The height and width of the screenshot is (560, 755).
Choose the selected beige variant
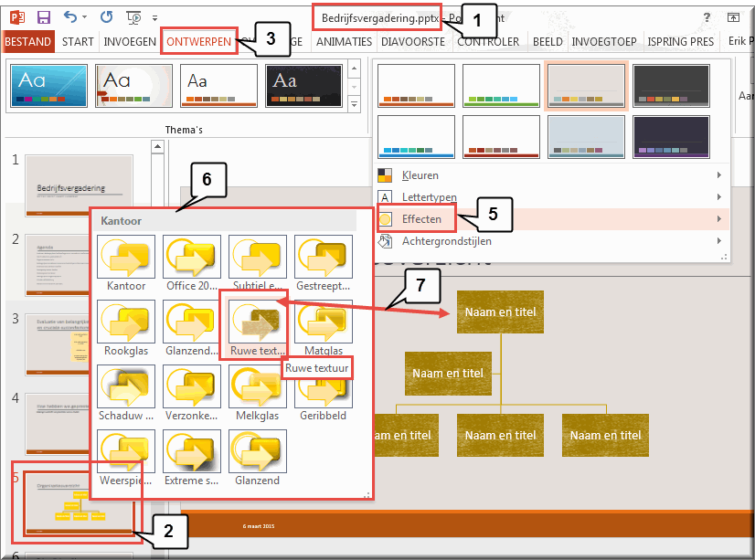tap(586, 86)
